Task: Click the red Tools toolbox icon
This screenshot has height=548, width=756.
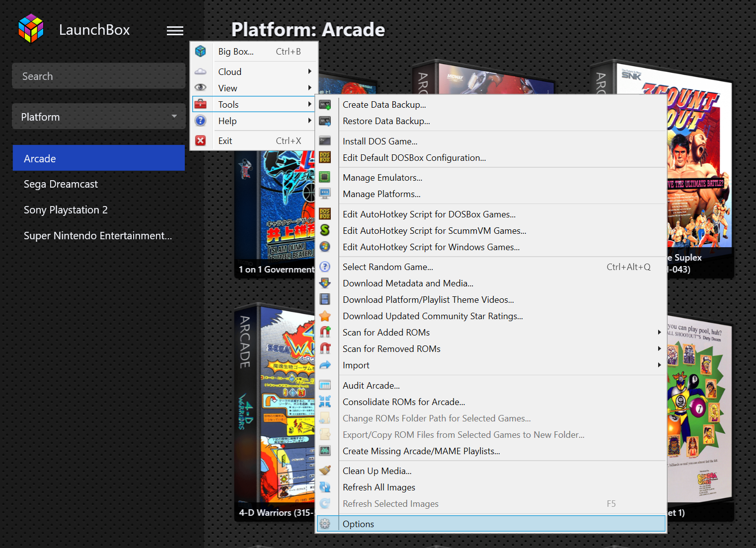Action: click(201, 104)
